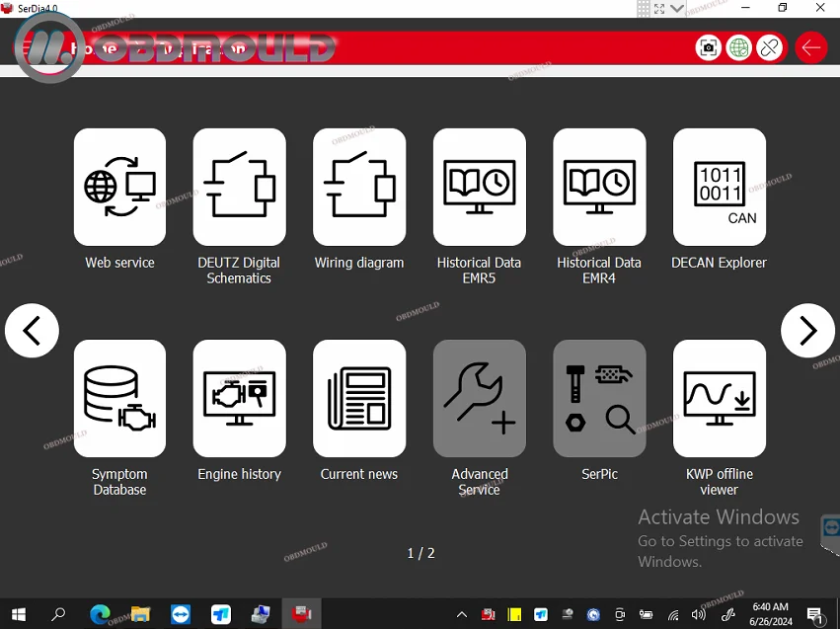Show hidden system tray icons

[461, 614]
